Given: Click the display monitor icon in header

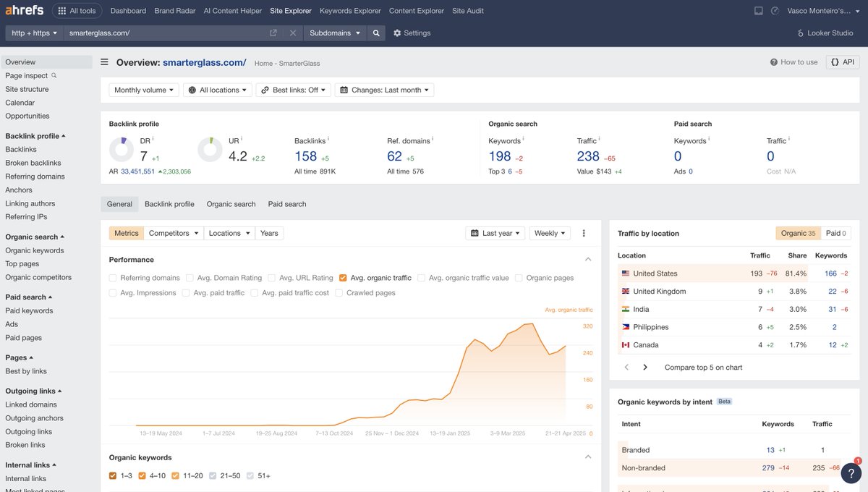Looking at the screenshot, I should [x=758, y=11].
